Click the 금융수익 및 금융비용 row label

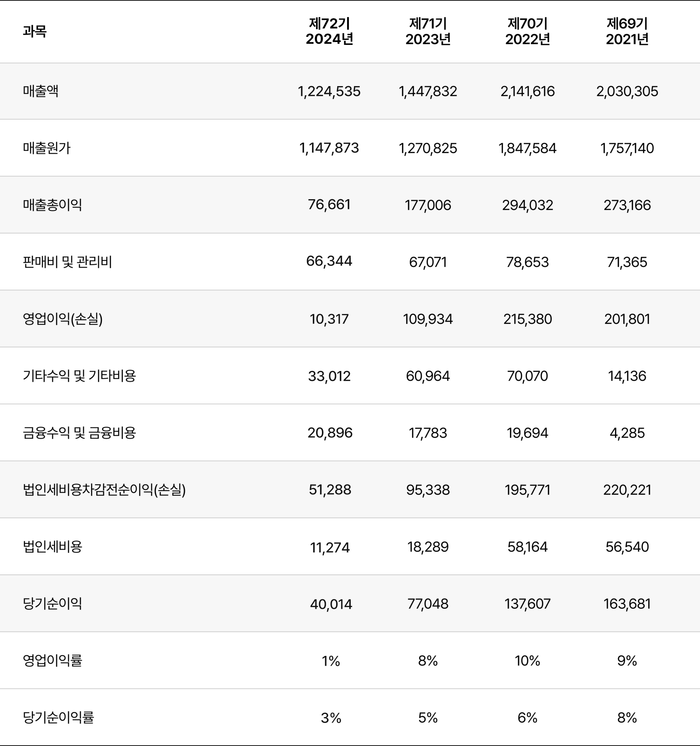(x=79, y=433)
